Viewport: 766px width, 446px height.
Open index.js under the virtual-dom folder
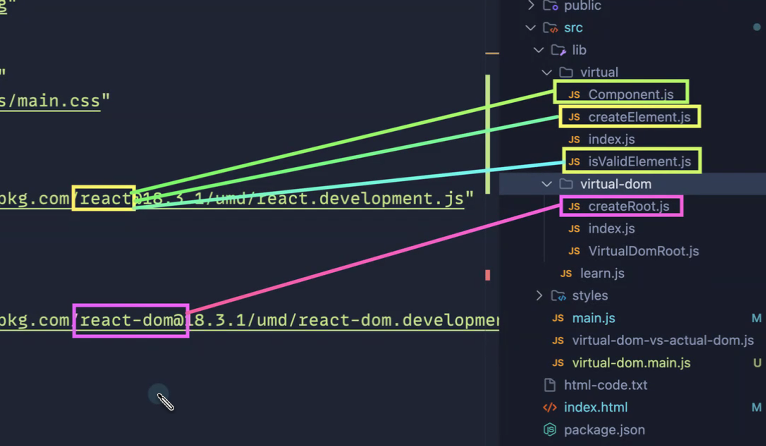(x=611, y=229)
